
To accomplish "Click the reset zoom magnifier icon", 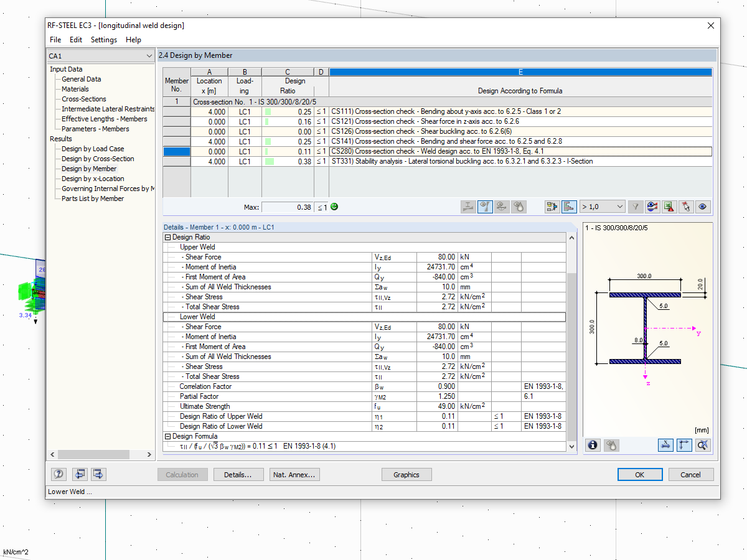I will pos(703,445).
